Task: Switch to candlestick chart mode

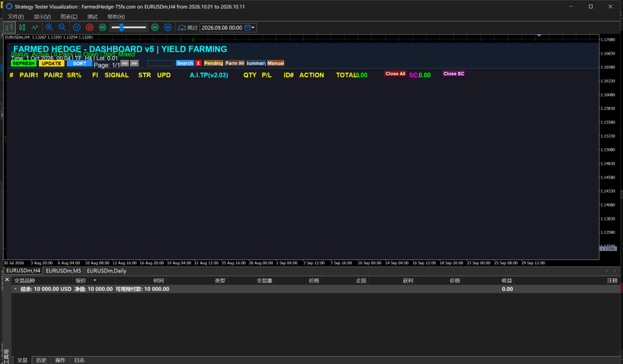Action: click(x=23, y=27)
